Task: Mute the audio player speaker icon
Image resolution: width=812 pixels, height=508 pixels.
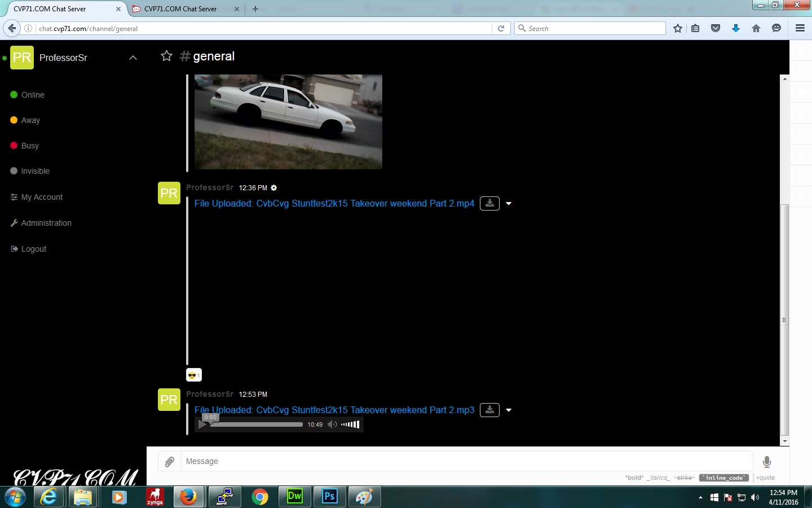Action: [332, 424]
